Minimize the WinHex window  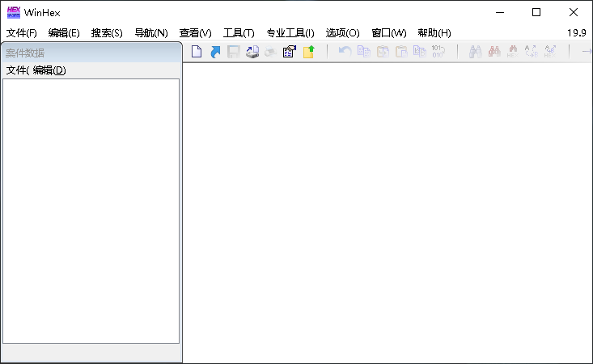[x=500, y=12]
